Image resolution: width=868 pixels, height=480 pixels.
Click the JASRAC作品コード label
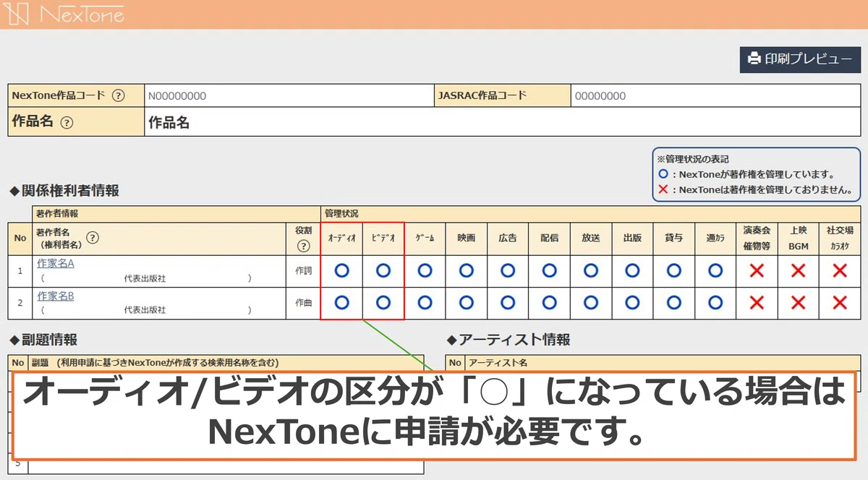(x=482, y=95)
